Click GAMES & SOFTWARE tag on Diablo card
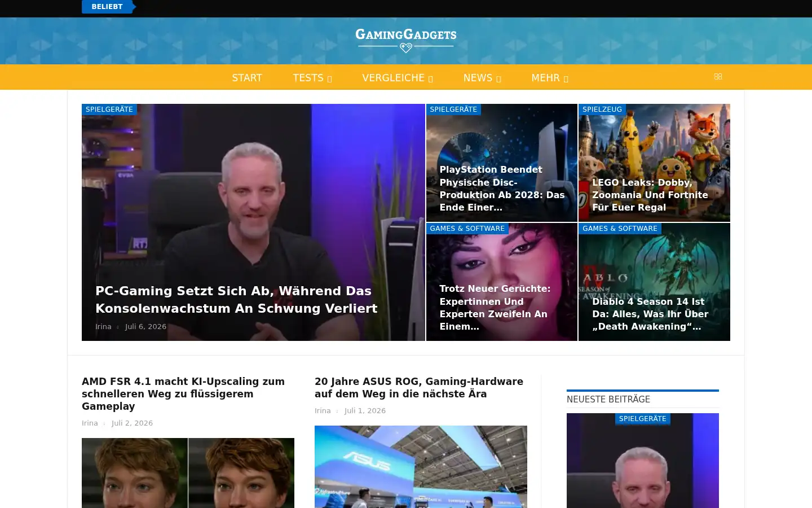This screenshot has width=812, height=508. [x=620, y=229]
